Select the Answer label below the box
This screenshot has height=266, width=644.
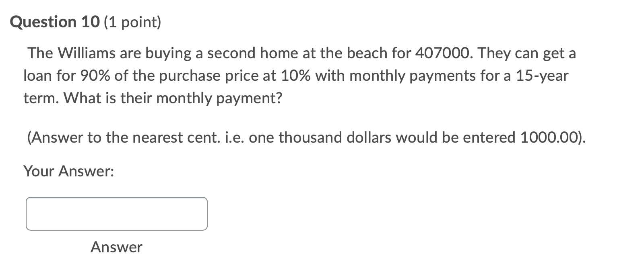(x=116, y=248)
